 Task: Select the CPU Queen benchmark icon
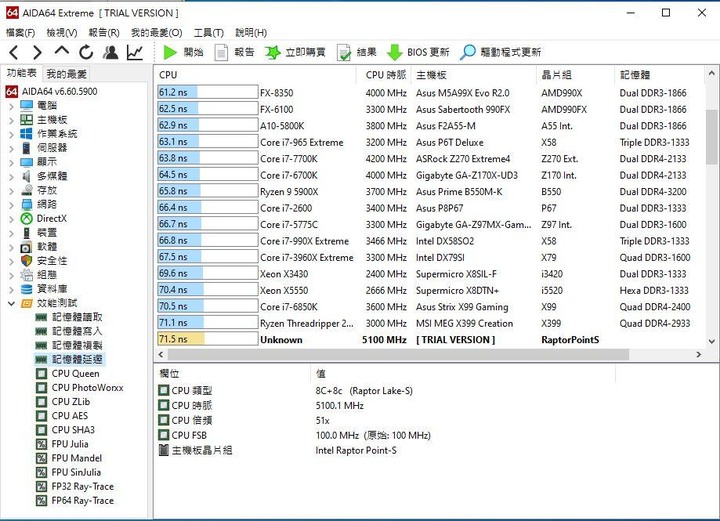[41, 374]
